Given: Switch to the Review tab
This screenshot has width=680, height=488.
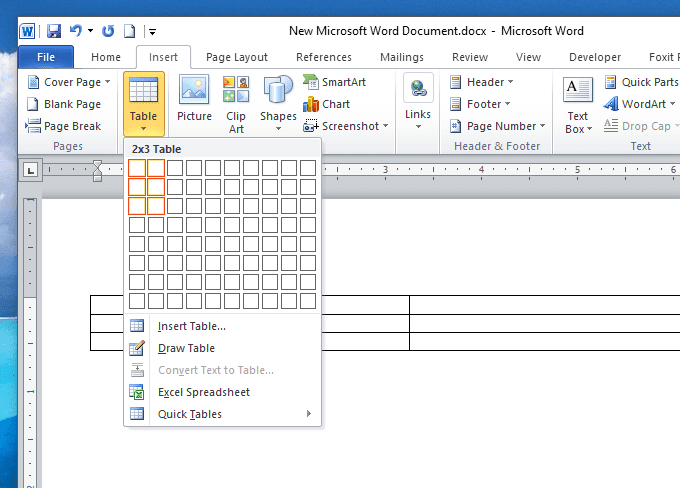Looking at the screenshot, I should 470,57.
